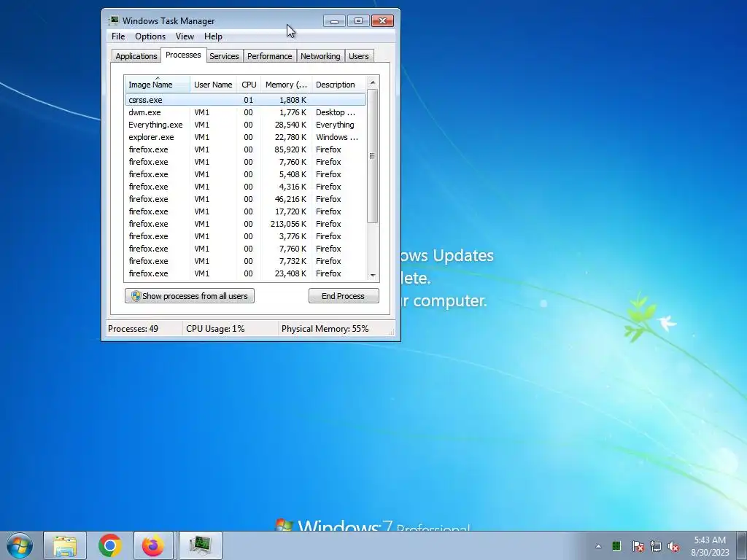Screen dimensions: 747x560
Task: Click the process list scroll down arrow
Action: click(x=373, y=275)
